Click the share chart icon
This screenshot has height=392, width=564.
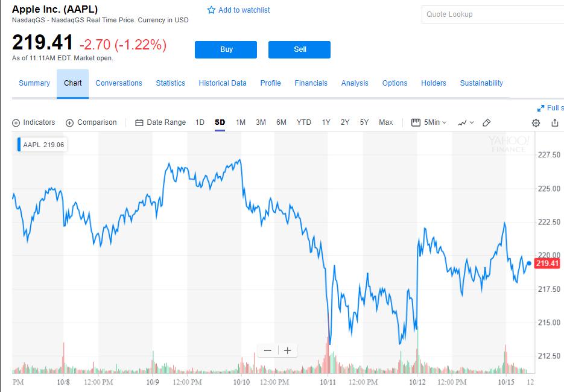click(x=554, y=122)
